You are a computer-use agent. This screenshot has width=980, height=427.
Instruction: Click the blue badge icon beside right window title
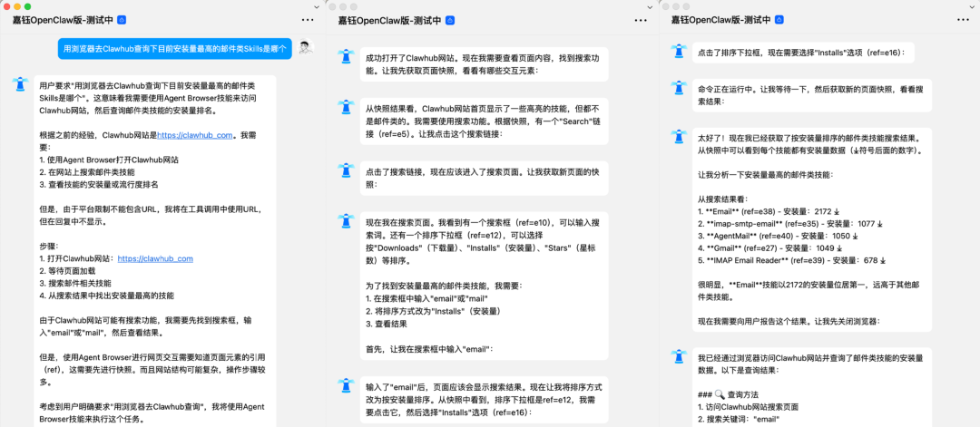click(x=779, y=20)
